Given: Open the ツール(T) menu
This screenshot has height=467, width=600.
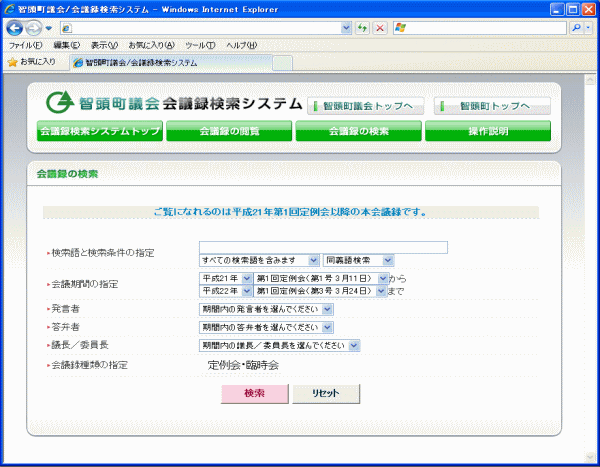Looking at the screenshot, I should [x=200, y=45].
